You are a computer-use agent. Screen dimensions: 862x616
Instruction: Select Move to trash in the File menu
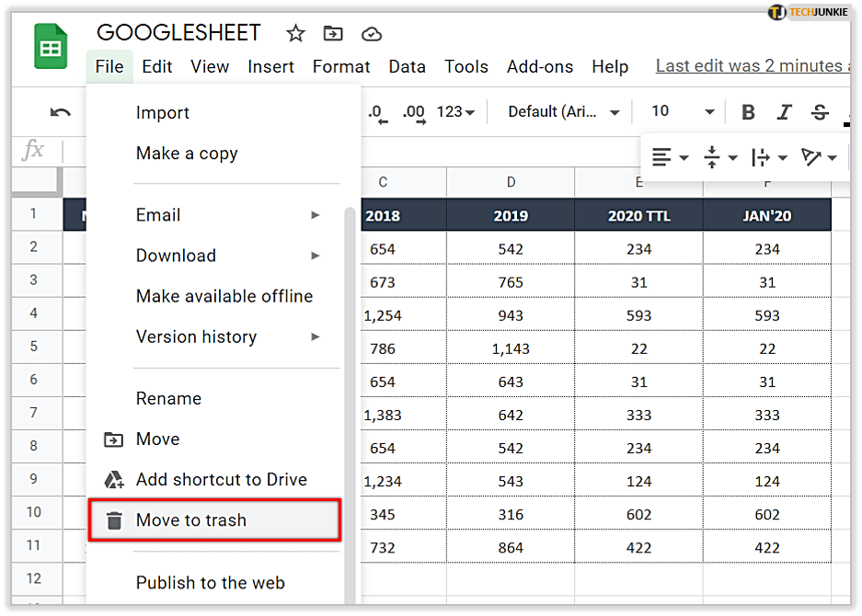click(x=213, y=520)
